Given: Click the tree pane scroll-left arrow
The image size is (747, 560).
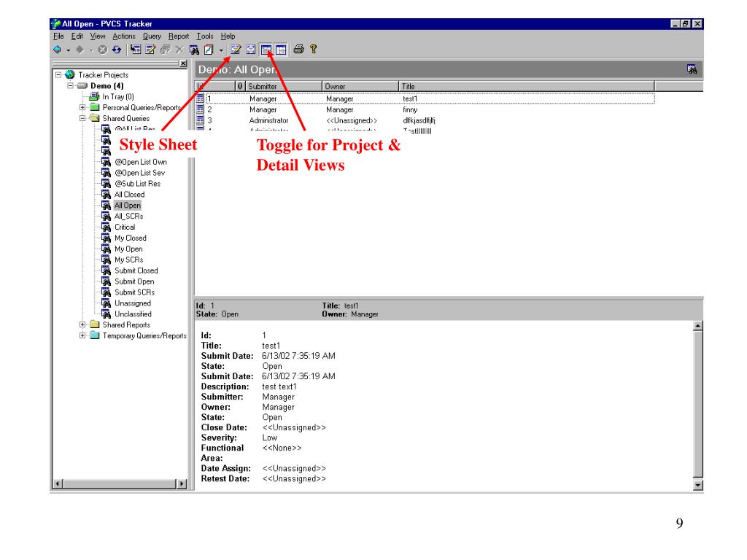Looking at the screenshot, I should point(58,484).
